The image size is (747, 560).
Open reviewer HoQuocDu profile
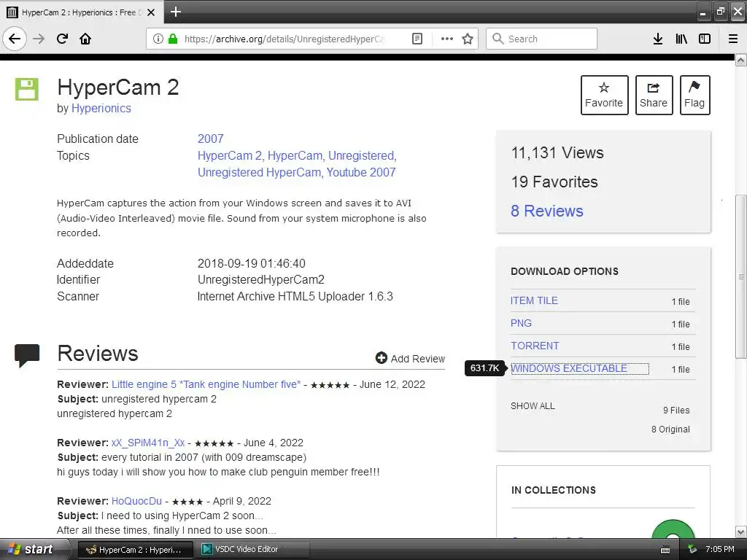click(136, 501)
